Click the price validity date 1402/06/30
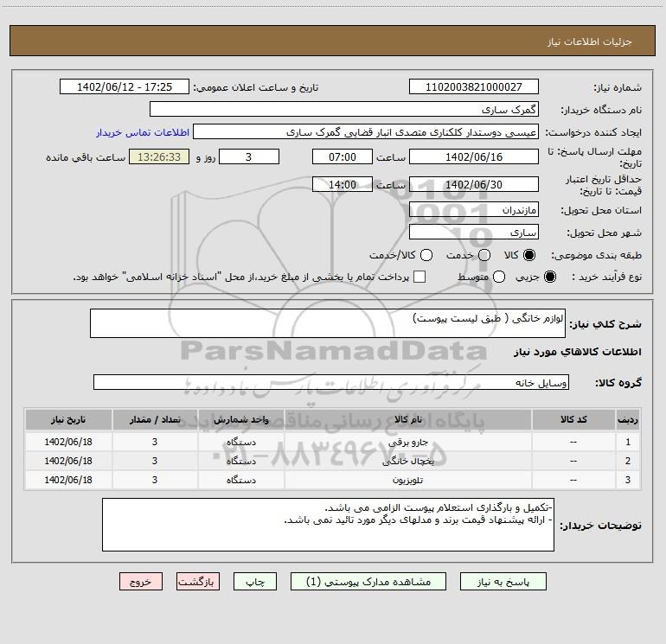The width and height of the screenshot is (666, 644). click(474, 184)
